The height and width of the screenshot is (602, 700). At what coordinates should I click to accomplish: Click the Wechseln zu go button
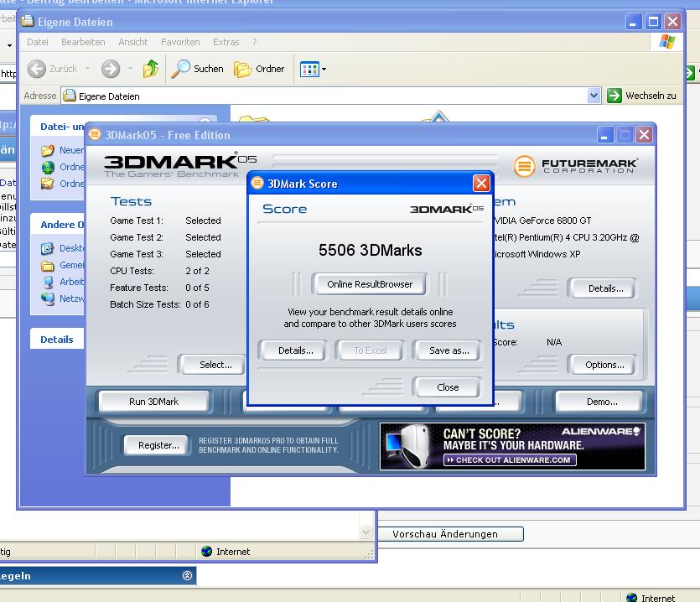[641, 96]
